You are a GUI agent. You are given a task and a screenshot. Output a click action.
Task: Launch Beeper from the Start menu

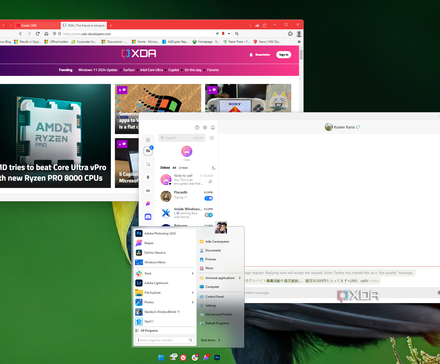click(164, 243)
